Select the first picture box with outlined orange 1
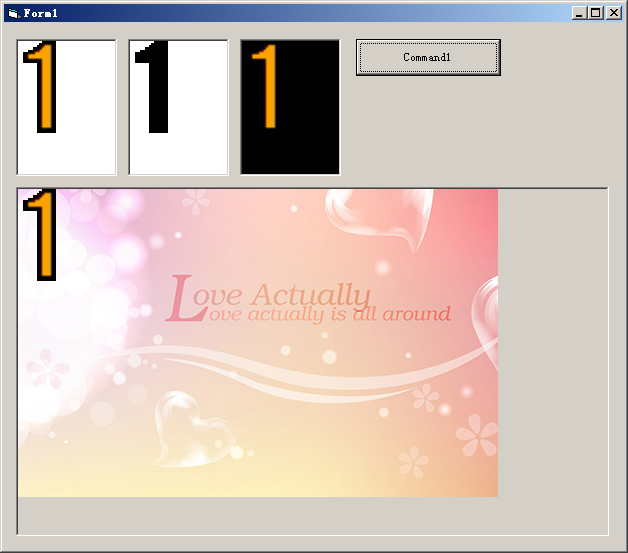Screen dimensions: 628x553 click(66, 107)
